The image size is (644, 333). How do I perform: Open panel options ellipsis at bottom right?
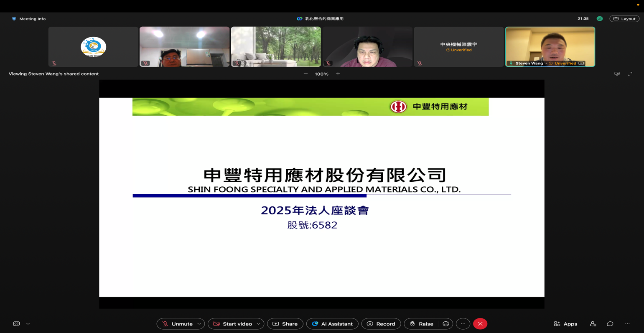[627, 324]
